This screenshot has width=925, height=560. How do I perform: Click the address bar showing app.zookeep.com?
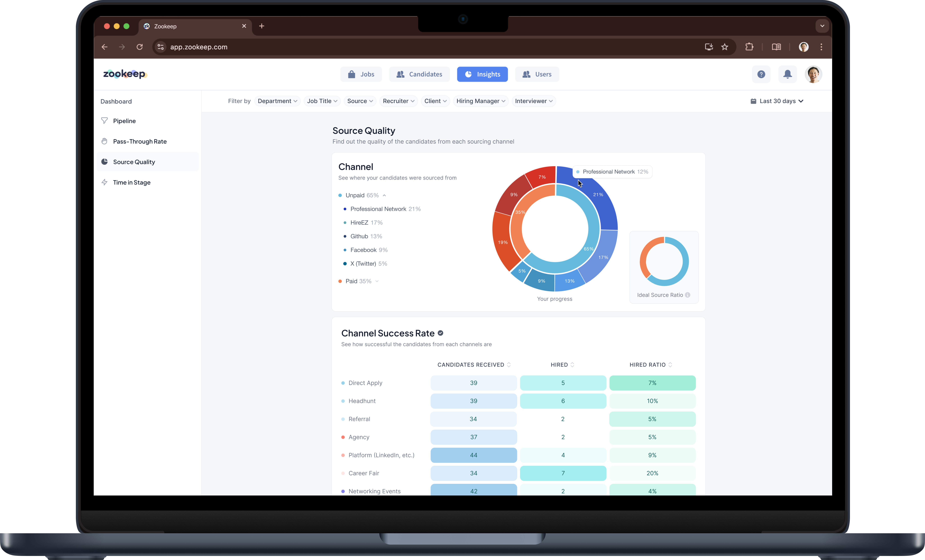[x=199, y=47]
